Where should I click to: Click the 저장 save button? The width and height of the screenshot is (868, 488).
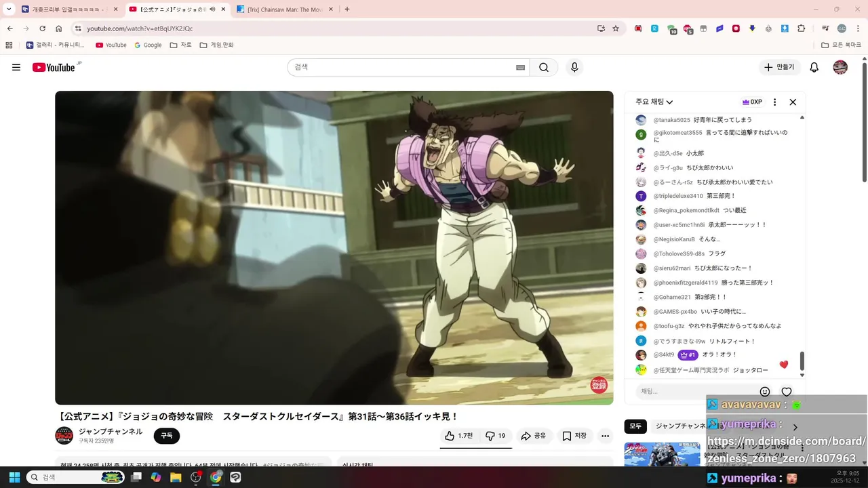pos(574,436)
